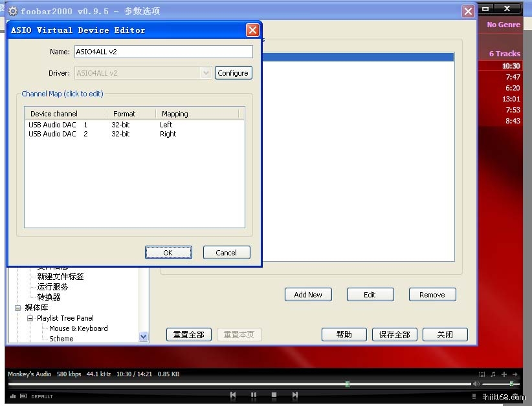Screen dimensions: 532x406
Task: Select Mouse & Keyboard tree item
Action: coord(78,328)
